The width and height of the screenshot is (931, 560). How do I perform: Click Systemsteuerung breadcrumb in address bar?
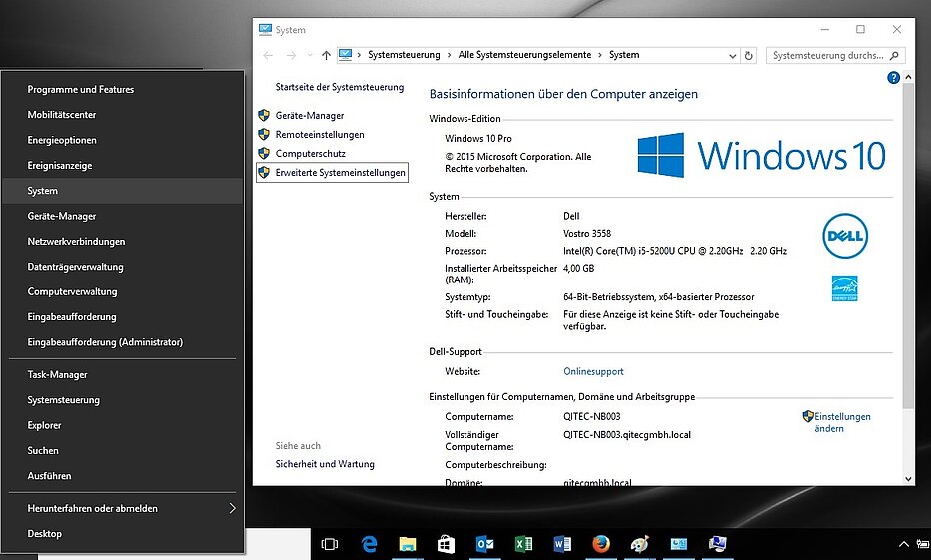pyautogui.click(x=404, y=55)
